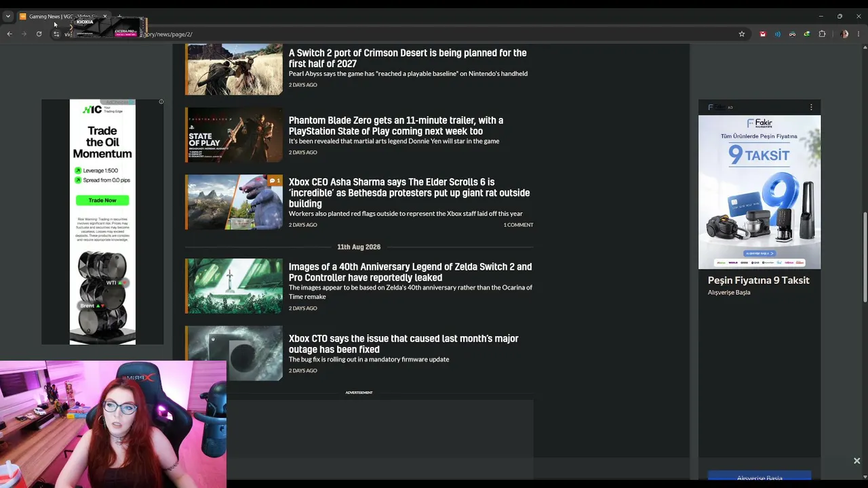Click the page vertical scrollbar thumb
Viewport: 868px width, 488px height.
tap(865, 258)
